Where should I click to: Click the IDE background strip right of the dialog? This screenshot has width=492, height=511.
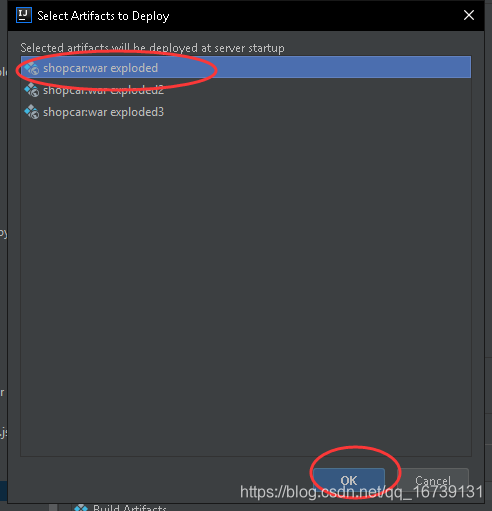coord(488,233)
